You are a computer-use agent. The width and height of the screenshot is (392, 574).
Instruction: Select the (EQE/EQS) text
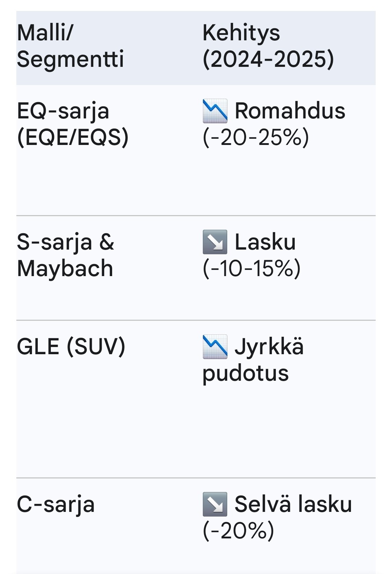73,137
